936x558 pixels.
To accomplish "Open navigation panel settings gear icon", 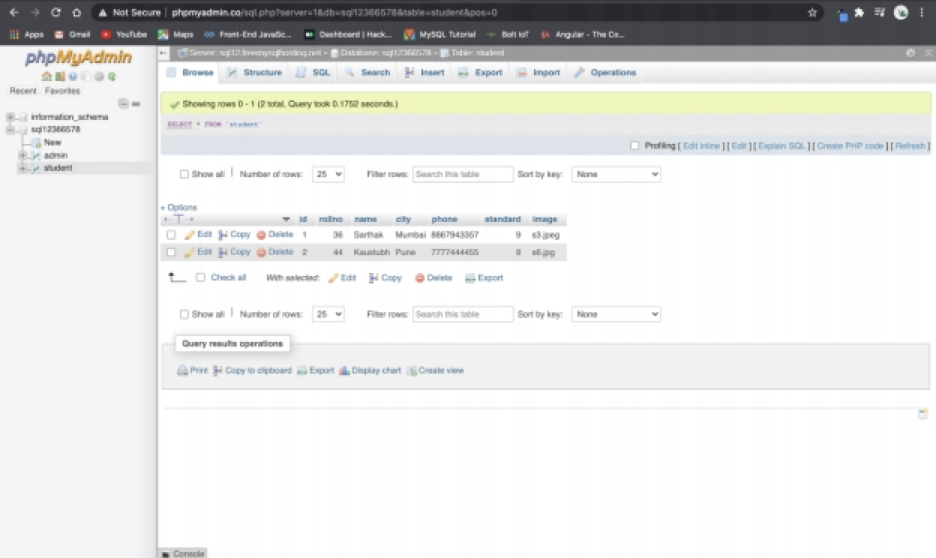I will click(98, 76).
